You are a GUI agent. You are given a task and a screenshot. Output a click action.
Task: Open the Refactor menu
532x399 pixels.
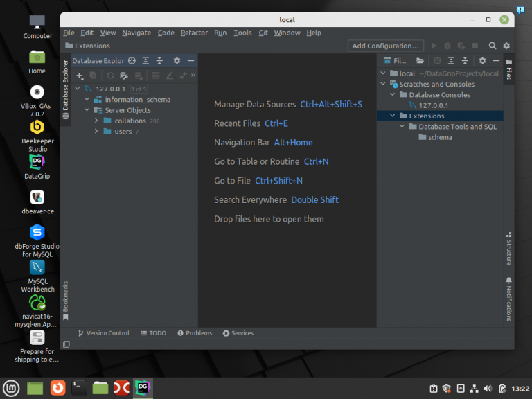click(x=194, y=33)
